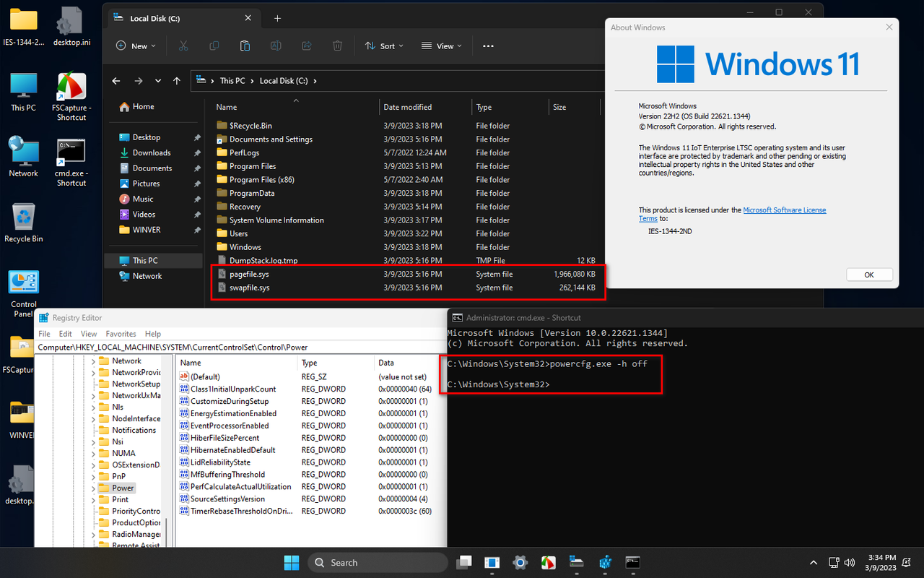This screenshot has width=924, height=578.
Task: Open the View dropdown in File Explorer
Action: pyautogui.click(x=442, y=46)
